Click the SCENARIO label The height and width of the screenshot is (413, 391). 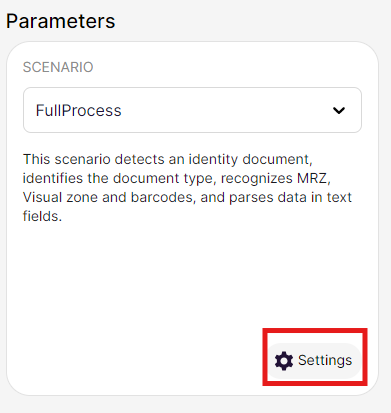58,67
